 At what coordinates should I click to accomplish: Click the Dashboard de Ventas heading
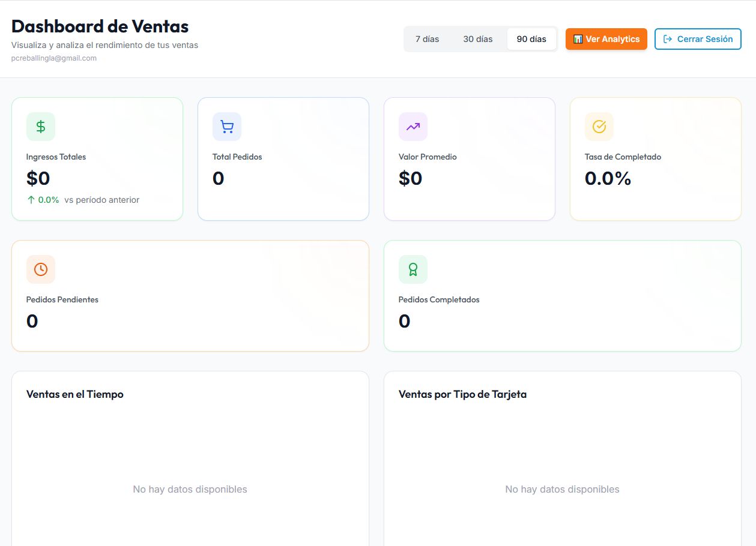click(x=100, y=26)
